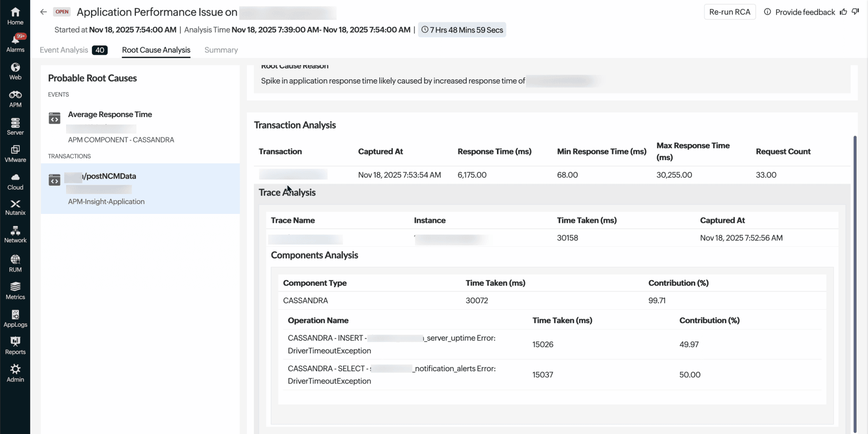Click the CASSANDRA INSERT server_uptime operation
This screenshot has width=868, height=434.
[x=392, y=344]
